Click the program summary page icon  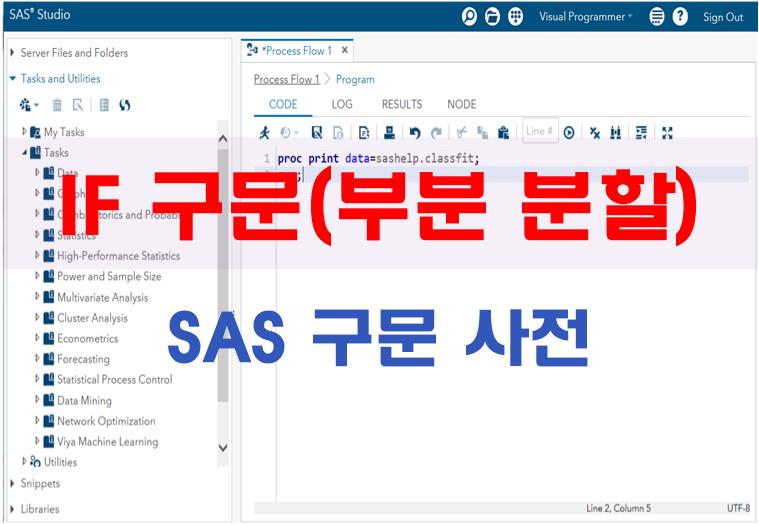(364, 133)
